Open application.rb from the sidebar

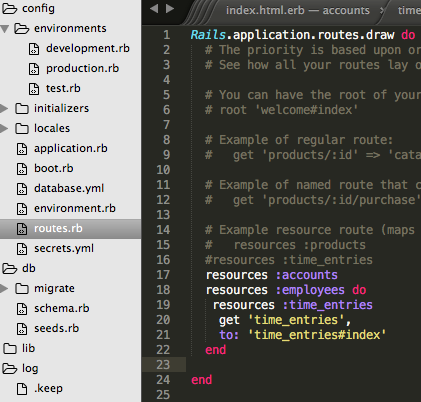click(71, 149)
